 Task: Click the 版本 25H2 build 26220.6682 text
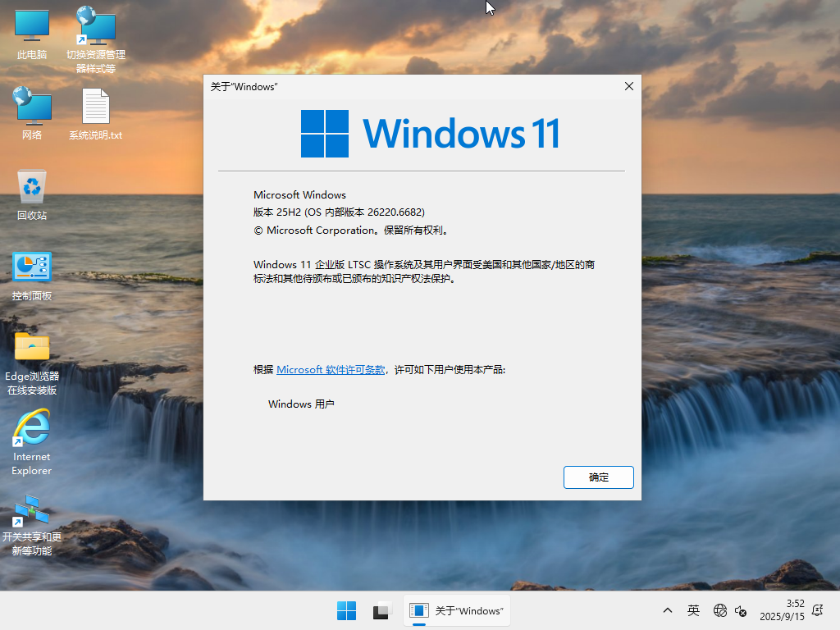339,212
